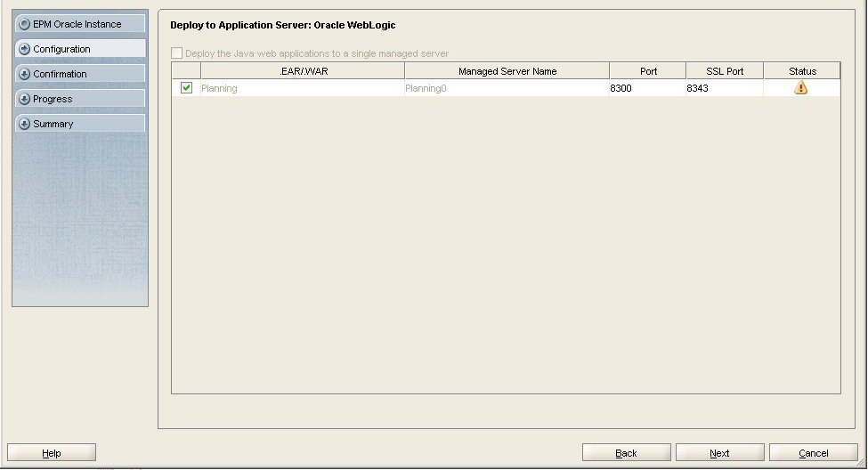Tick Deploy to a single managed server checkbox
Viewport: 868px width, 470px height.
176,53
